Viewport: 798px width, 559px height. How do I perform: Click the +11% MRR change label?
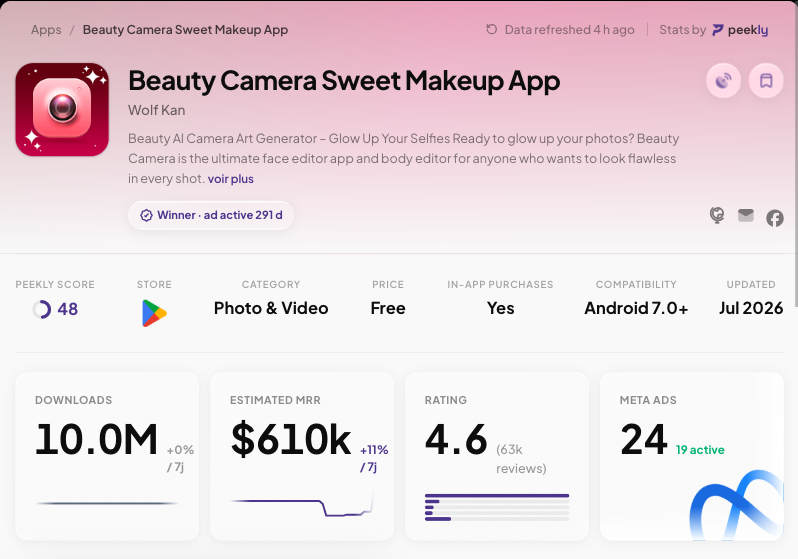click(374, 450)
